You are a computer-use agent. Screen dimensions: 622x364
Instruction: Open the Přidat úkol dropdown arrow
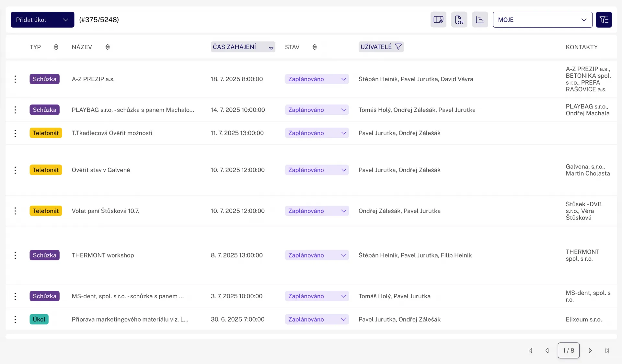pyautogui.click(x=65, y=20)
